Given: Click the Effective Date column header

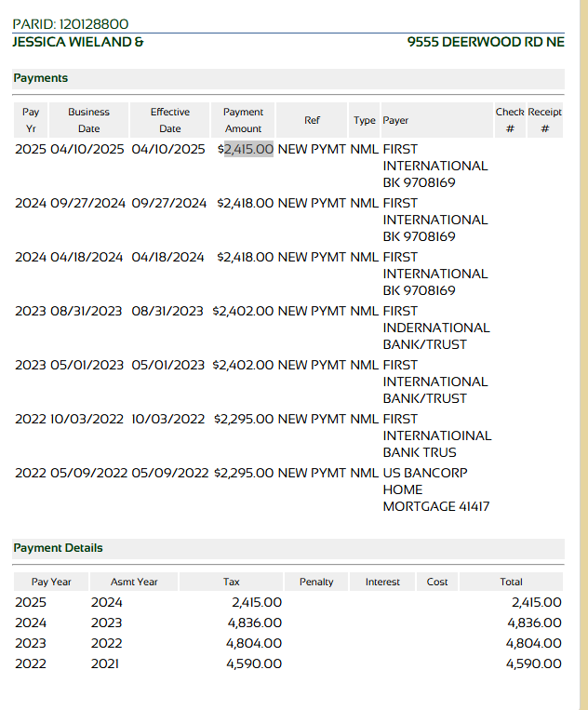Looking at the screenshot, I should tap(169, 120).
